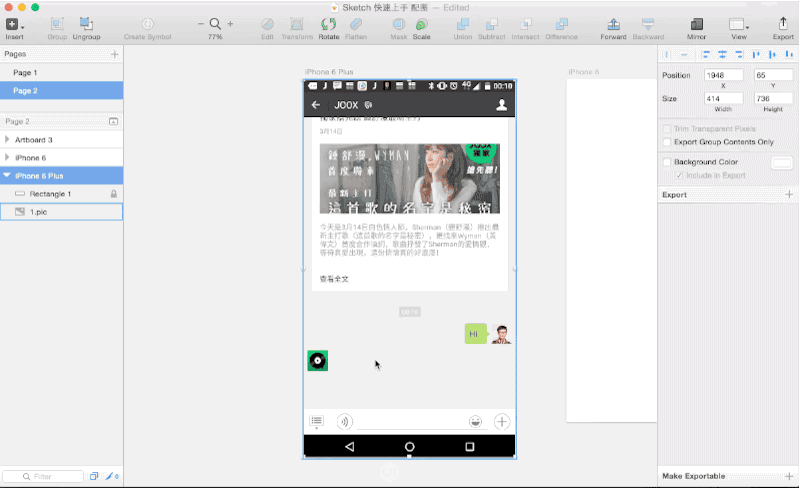800x488 pixels.
Task: Apply Mask from toolbar
Action: coord(398,24)
